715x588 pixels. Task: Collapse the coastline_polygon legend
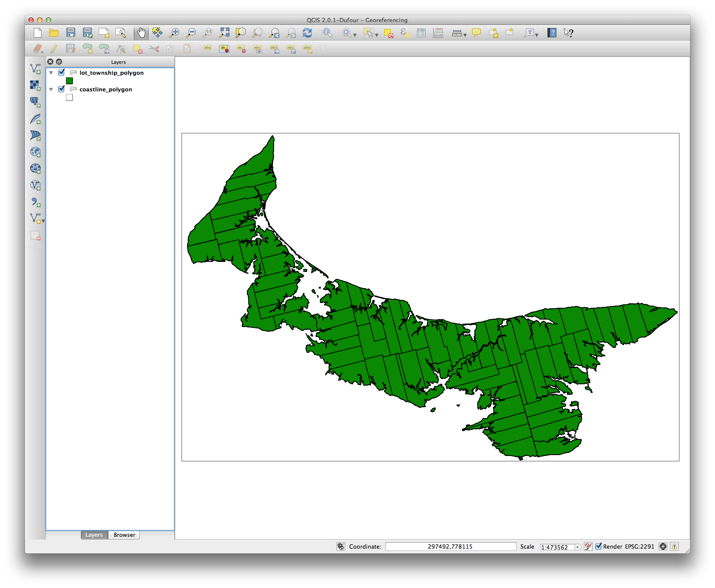51,90
